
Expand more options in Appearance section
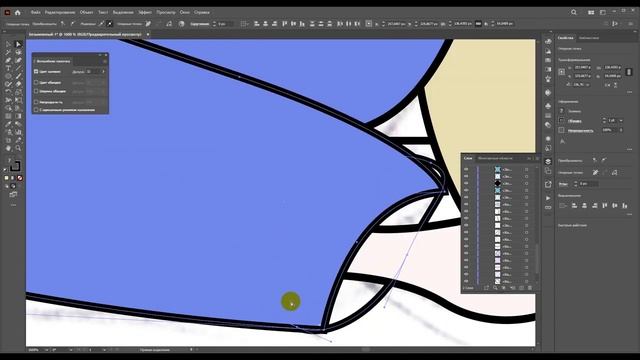pos(630,149)
